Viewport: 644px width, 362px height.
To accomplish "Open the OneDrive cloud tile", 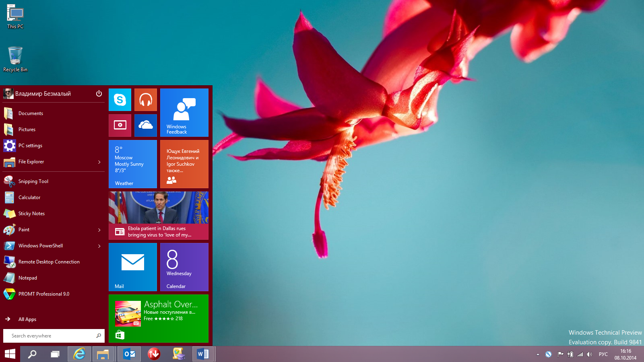I will [146, 125].
